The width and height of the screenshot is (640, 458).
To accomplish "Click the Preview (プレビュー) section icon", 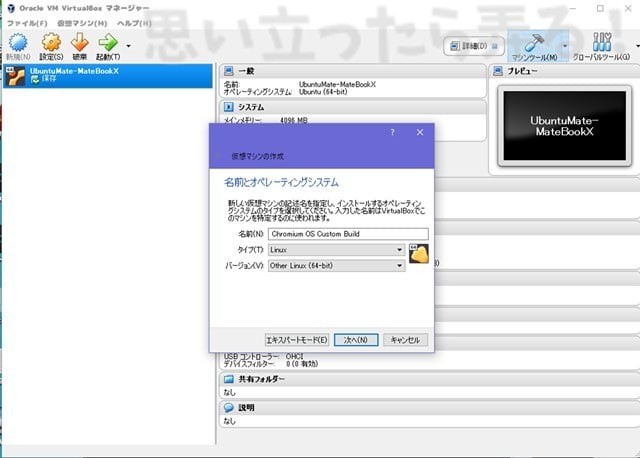I will [x=498, y=71].
